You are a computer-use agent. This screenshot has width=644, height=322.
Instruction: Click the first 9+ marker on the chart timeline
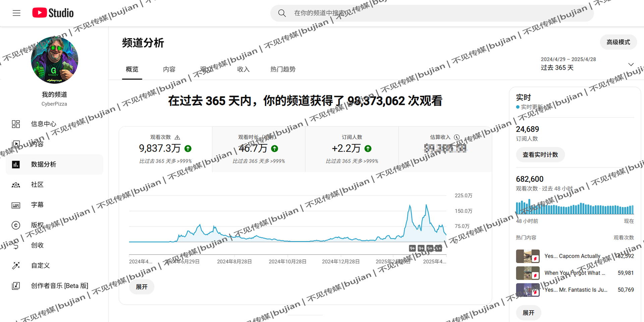point(412,248)
